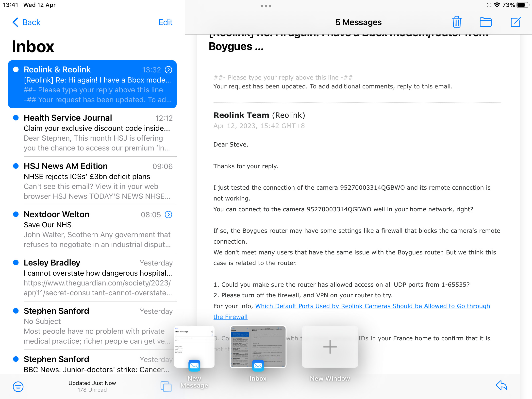Open the HSJ News AM Edition email
532x399 pixels.
click(x=93, y=181)
